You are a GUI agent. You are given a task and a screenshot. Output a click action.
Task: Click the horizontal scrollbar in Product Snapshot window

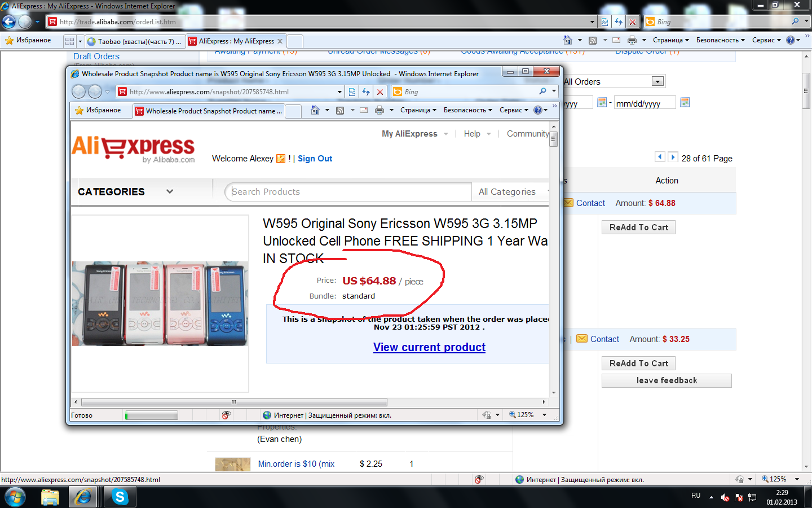tap(234, 402)
